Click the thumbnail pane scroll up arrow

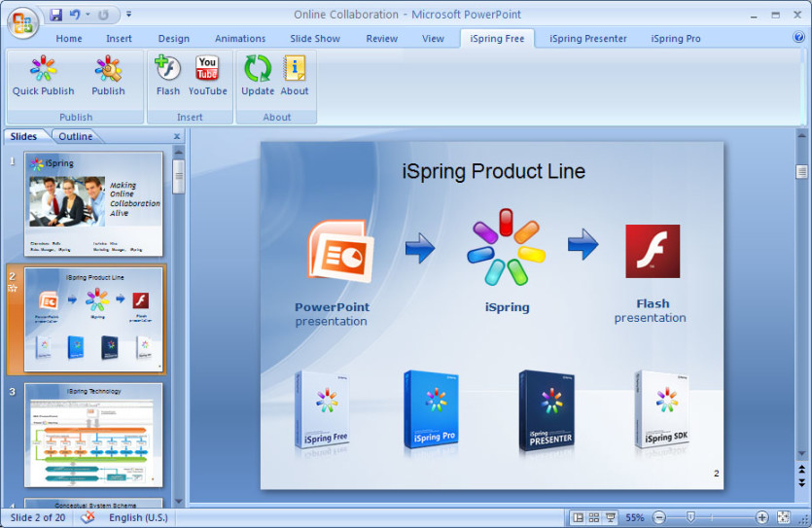coord(179,153)
